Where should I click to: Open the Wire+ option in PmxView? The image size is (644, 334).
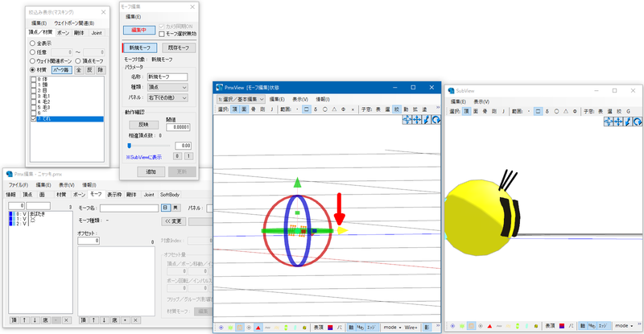411,328
